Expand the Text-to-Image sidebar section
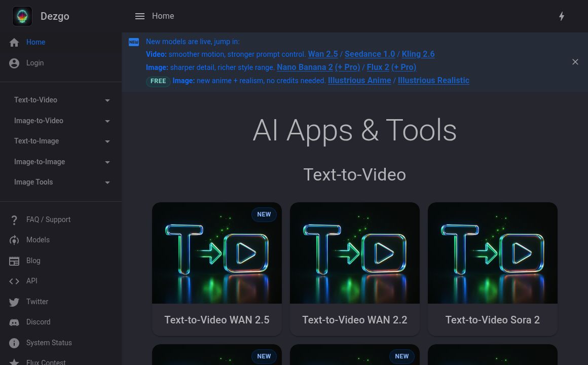 [x=61, y=141]
